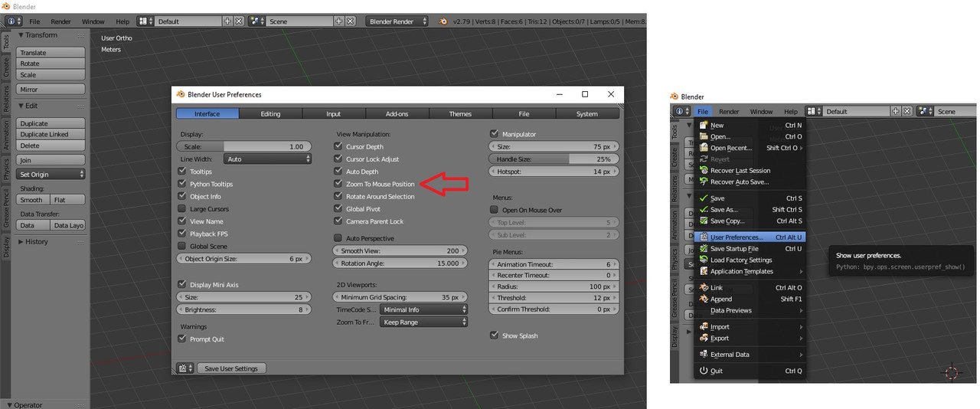Adjust the Smooth View value field
The height and width of the screenshot is (409, 980).
tap(400, 250)
